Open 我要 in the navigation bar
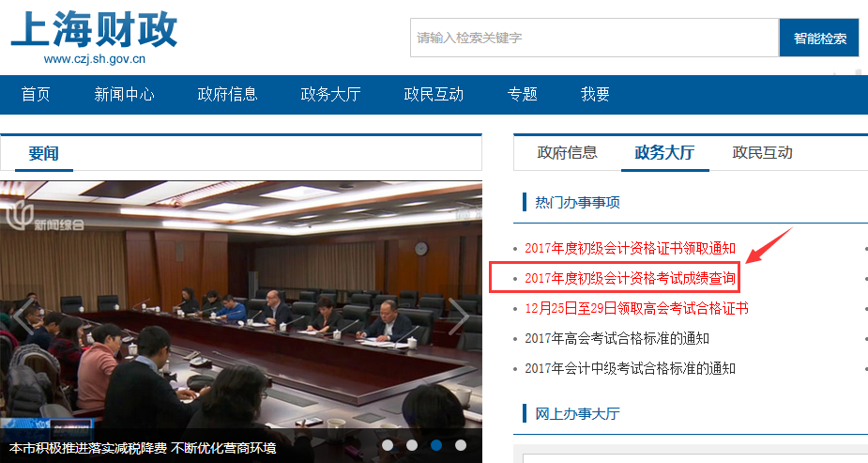Screen dimensions: 868x463 tap(595, 94)
